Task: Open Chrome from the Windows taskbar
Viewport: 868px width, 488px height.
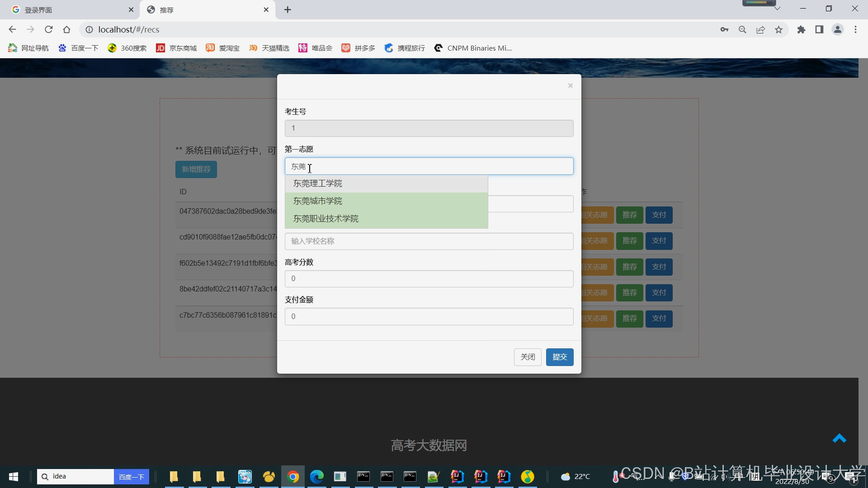Action: tap(293, 477)
